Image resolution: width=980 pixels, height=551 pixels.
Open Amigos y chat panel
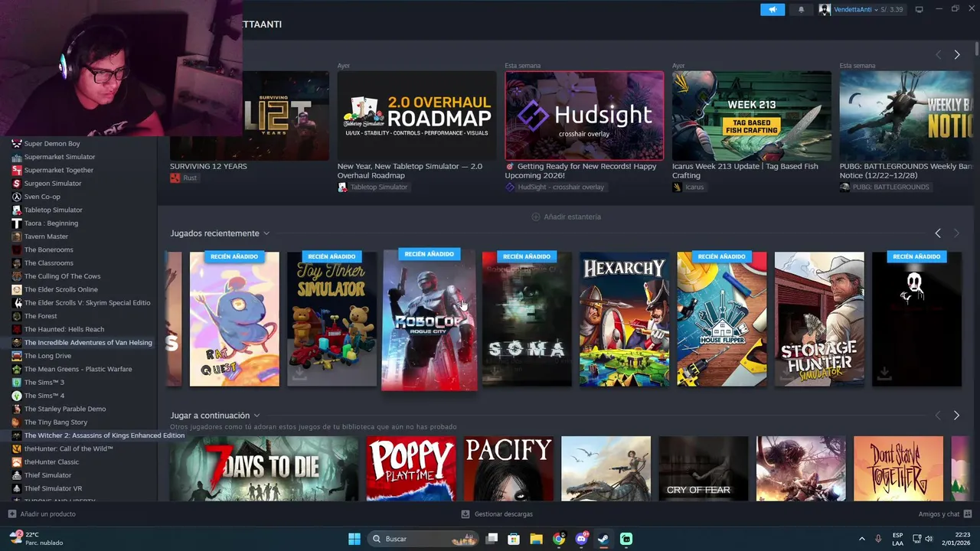click(x=945, y=514)
